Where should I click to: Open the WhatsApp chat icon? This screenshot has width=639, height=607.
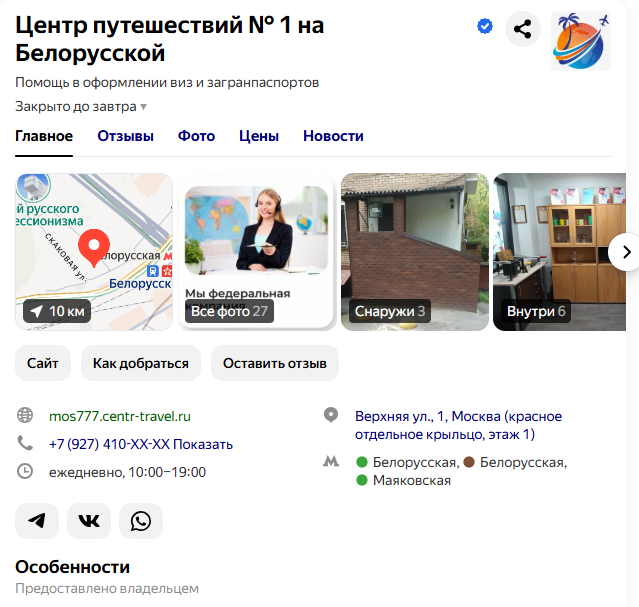(141, 521)
